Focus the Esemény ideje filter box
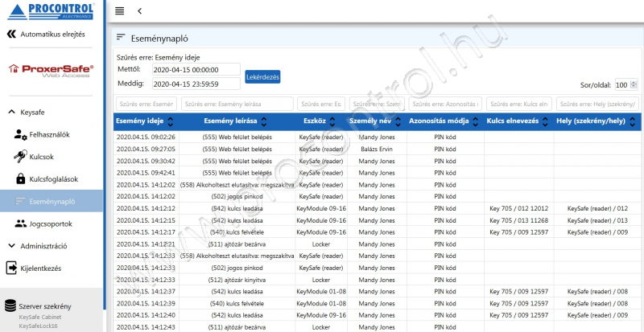 147,104
